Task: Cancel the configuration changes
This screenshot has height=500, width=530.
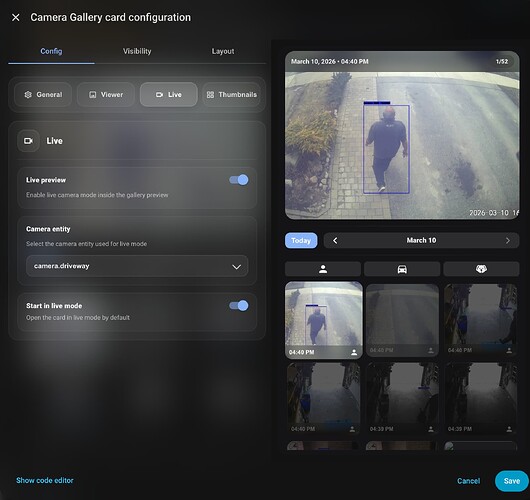Action: click(468, 481)
